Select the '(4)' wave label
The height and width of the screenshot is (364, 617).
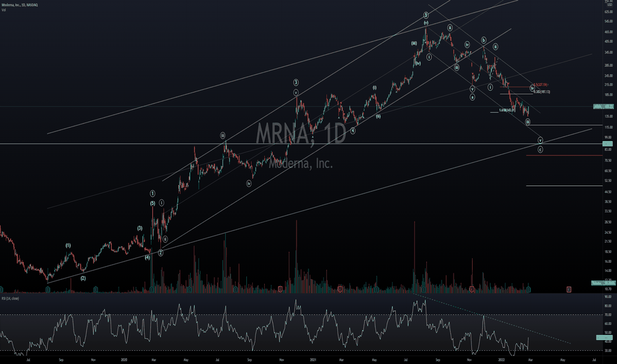(x=147, y=257)
